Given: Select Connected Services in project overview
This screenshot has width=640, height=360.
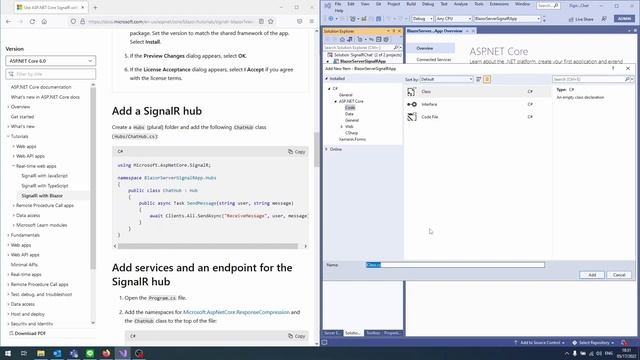Looking at the screenshot, I should (433, 60).
